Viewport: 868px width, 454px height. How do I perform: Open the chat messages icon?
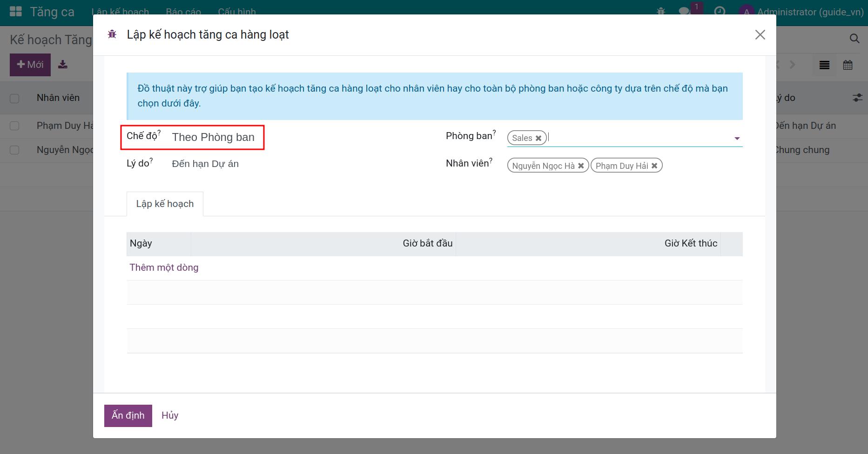click(x=684, y=12)
